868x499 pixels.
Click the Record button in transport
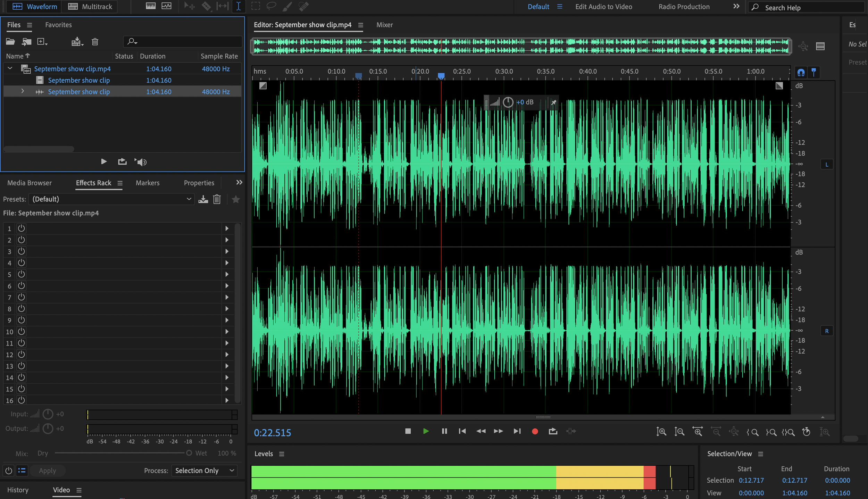coord(535,431)
